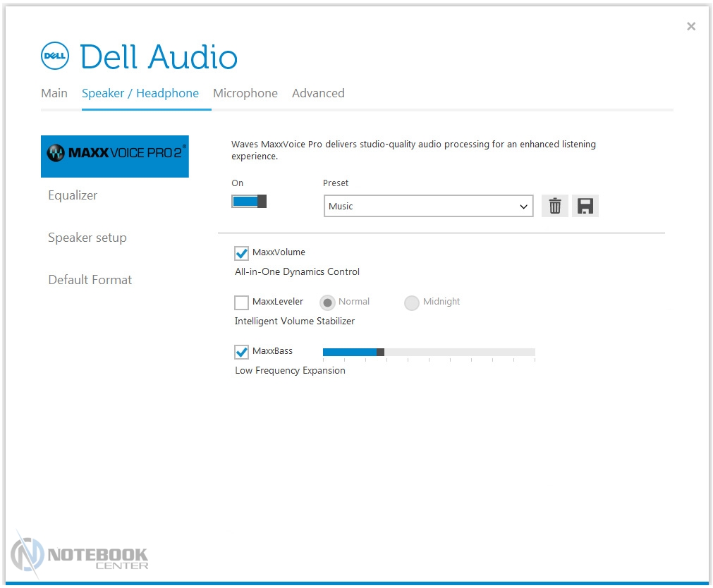
Task: Open the Equalizer section
Action: tap(73, 195)
